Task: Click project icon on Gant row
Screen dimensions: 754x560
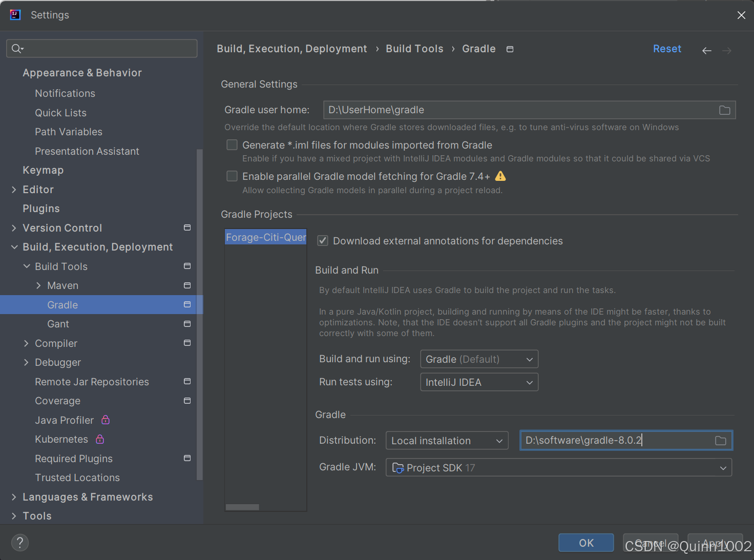Action: coord(187,324)
